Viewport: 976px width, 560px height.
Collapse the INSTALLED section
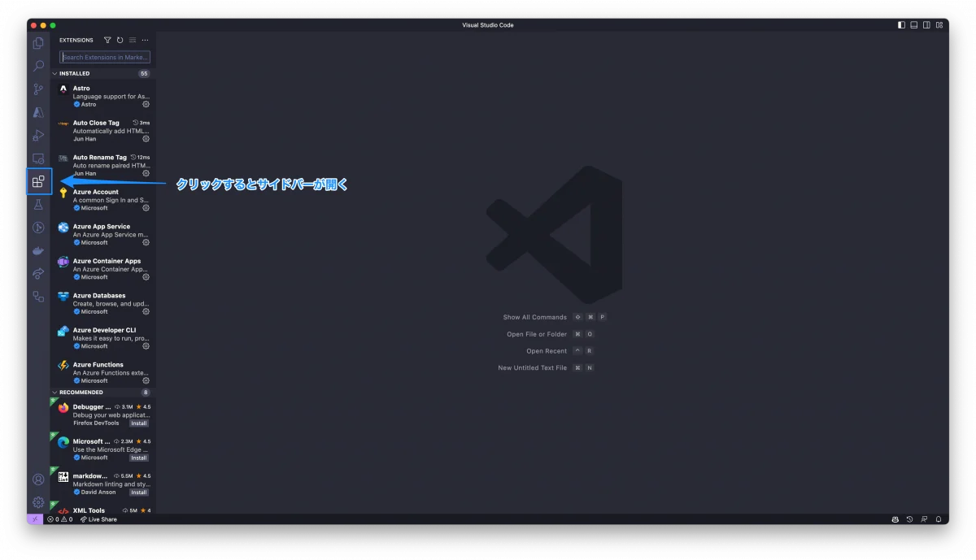tap(102, 73)
